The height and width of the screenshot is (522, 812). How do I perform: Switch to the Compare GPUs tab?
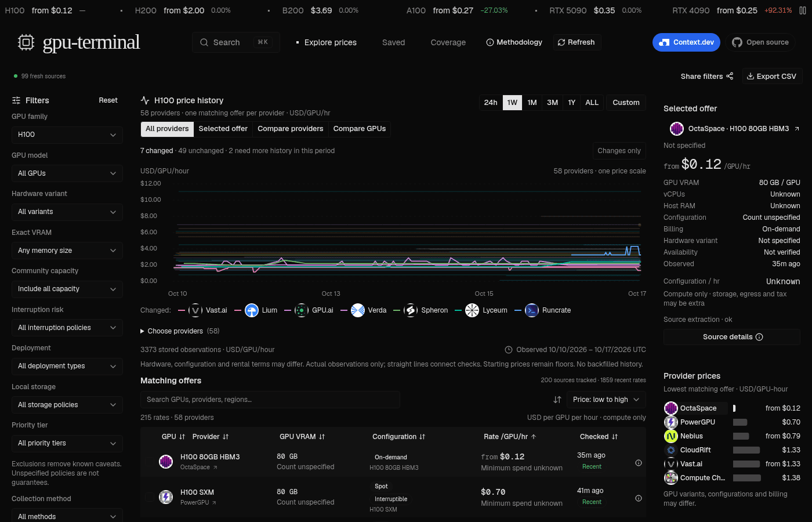coord(360,129)
